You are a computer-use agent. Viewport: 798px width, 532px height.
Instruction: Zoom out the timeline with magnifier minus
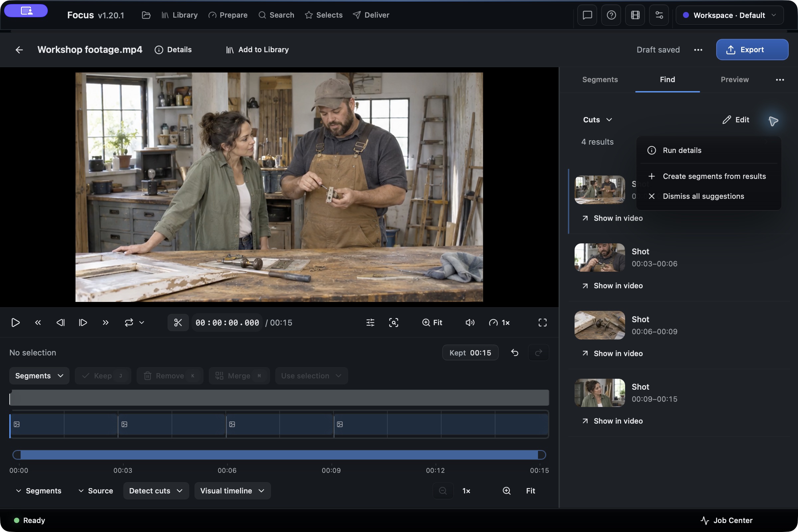(443, 491)
